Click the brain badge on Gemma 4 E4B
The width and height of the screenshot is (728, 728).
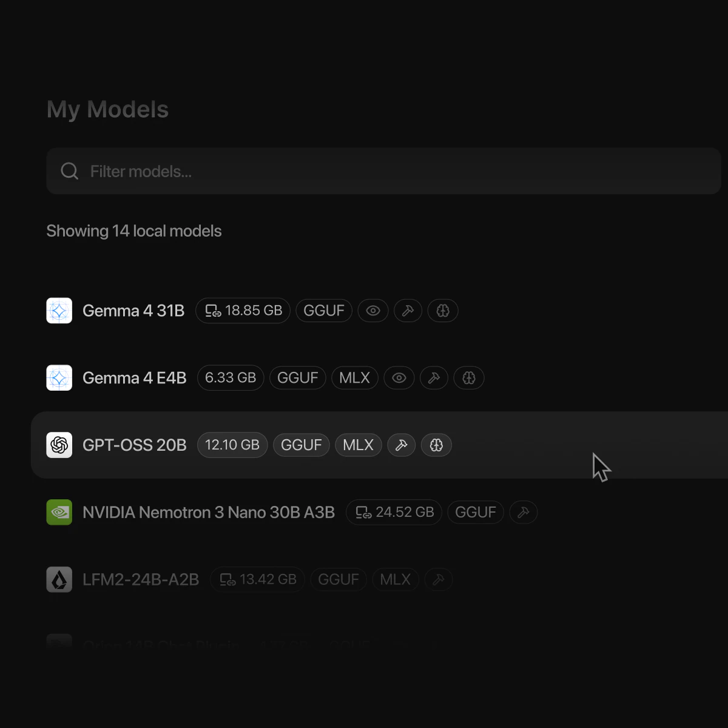pos(469,378)
